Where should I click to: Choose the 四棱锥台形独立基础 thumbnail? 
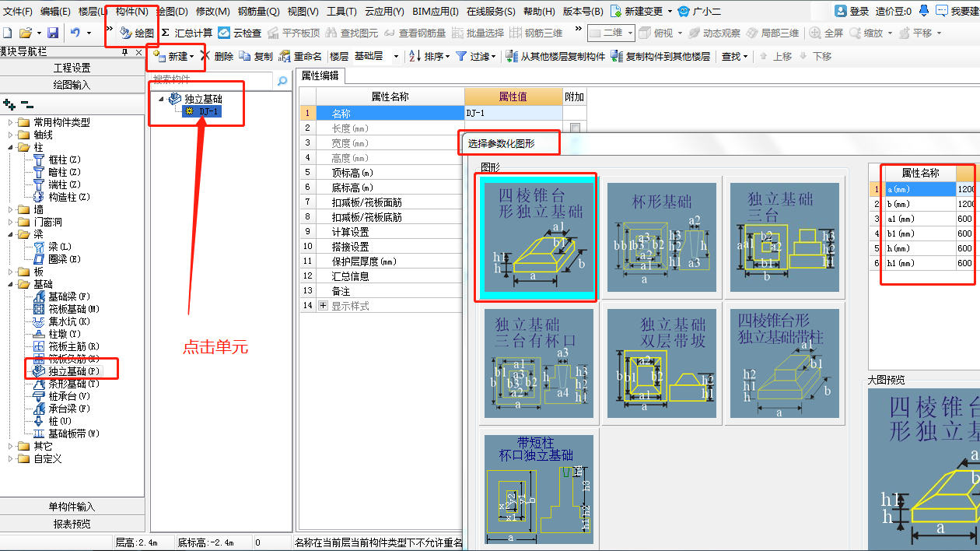point(537,237)
